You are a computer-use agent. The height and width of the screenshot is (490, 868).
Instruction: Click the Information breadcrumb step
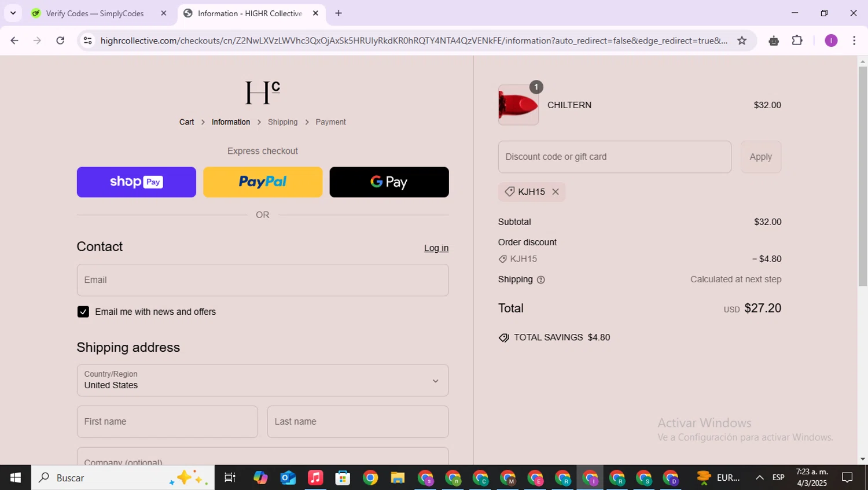point(231,122)
